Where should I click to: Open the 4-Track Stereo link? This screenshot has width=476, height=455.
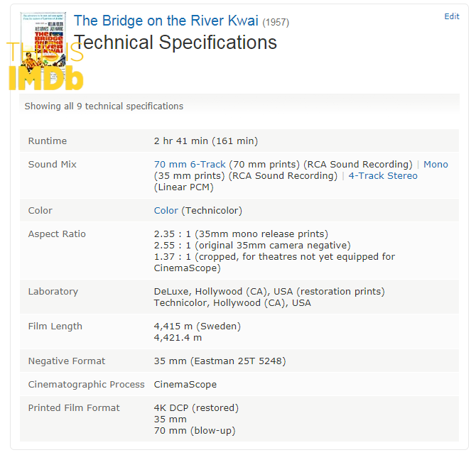pyautogui.click(x=383, y=175)
